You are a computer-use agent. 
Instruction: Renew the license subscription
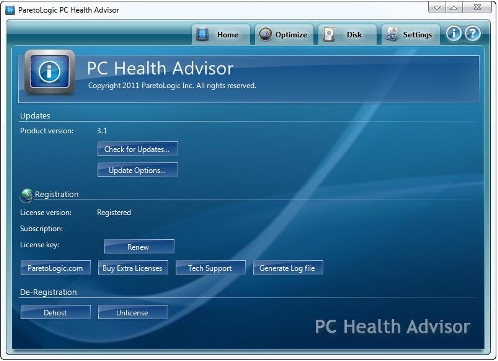coord(139,247)
